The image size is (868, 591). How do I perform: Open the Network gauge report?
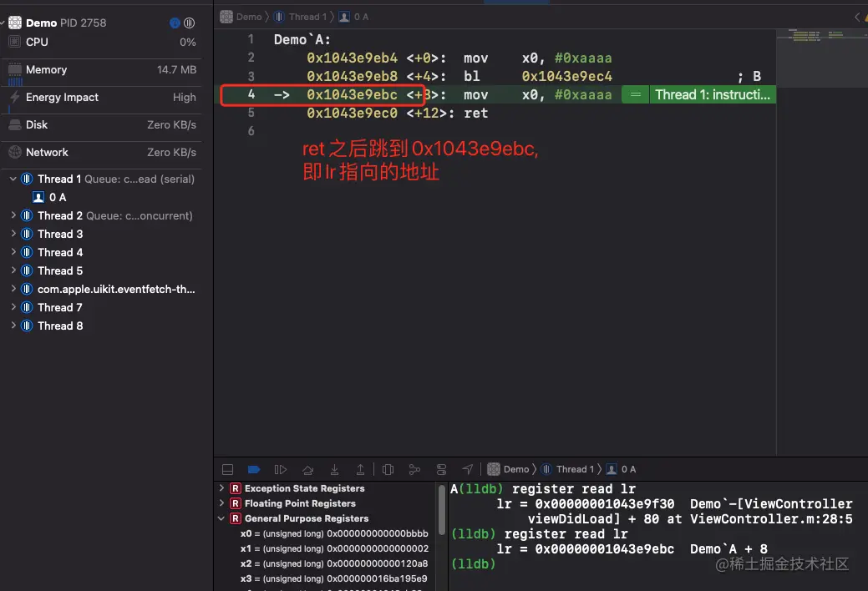(x=102, y=152)
